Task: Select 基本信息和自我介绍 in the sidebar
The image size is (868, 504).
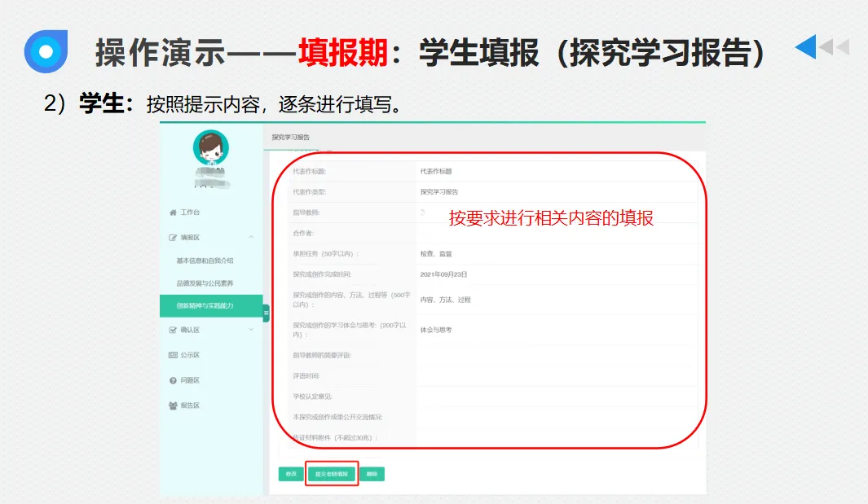Action: (x=206, y=259)
